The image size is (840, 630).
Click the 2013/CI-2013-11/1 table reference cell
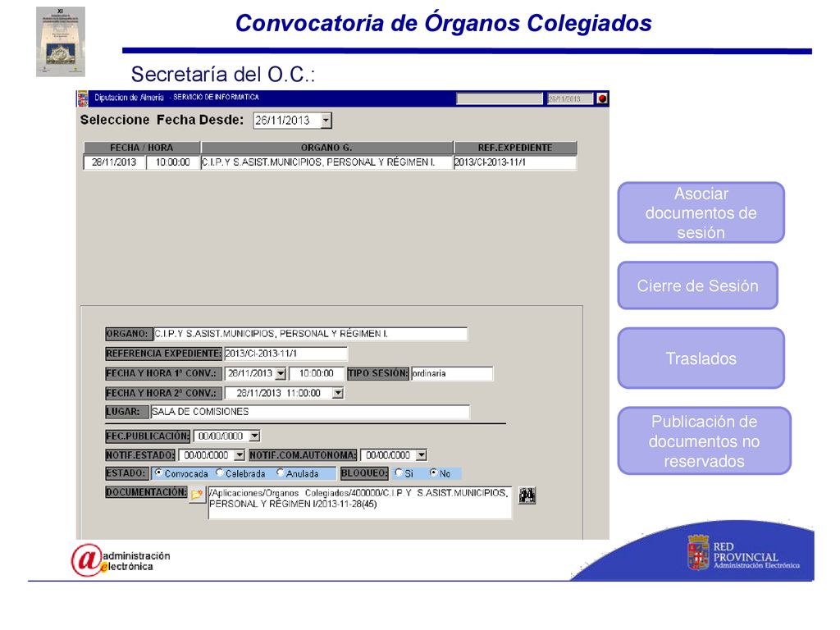point(515,162)
